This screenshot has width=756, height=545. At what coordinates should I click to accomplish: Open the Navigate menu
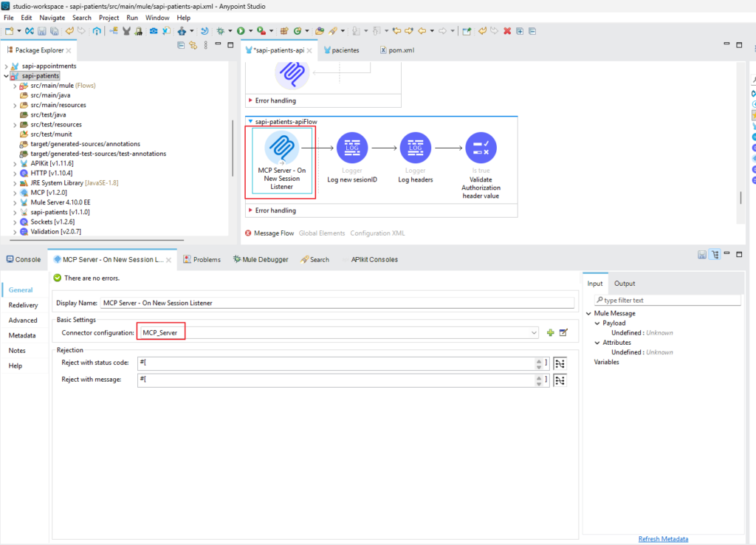[x=52, y=18]
